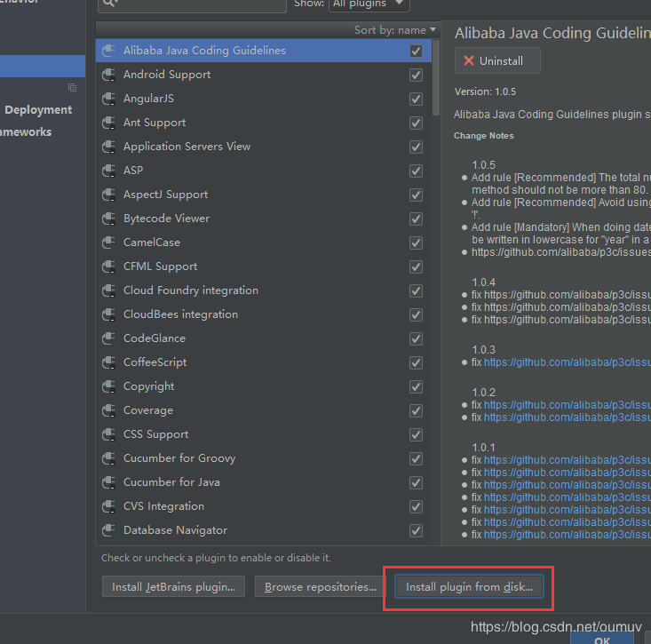The width and height of the screenshot is (651, 644).
Task: Open the first 1.0.2 fix GitHub link
Action: click(x=568, y=405)
